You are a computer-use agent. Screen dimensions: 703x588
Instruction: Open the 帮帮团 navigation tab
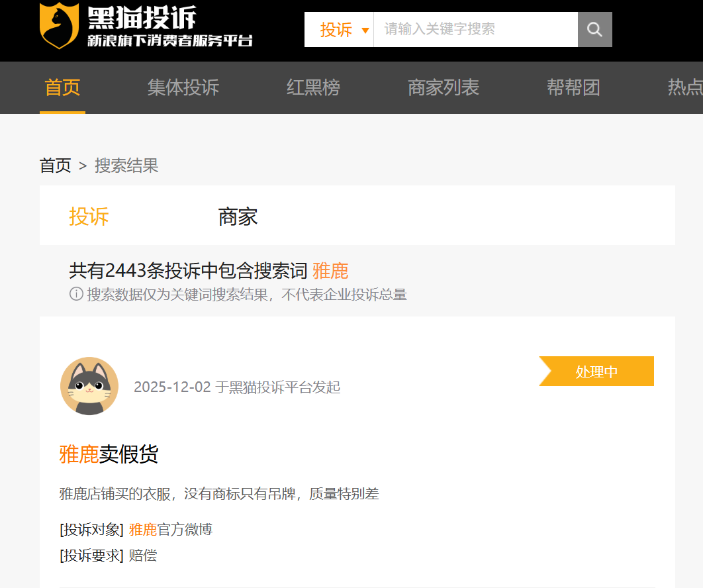point(573,87)
